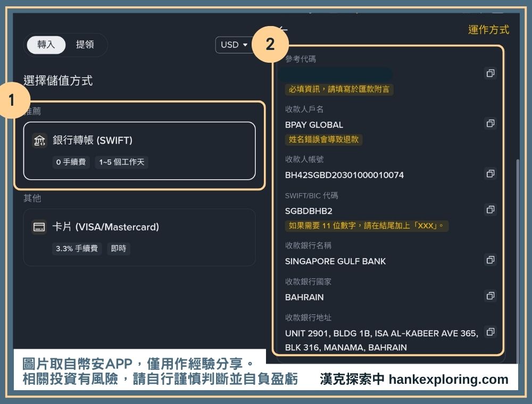
Task: Copy the SWIFT/BIC code SGBDBHB2
Action: coord(490,209)
